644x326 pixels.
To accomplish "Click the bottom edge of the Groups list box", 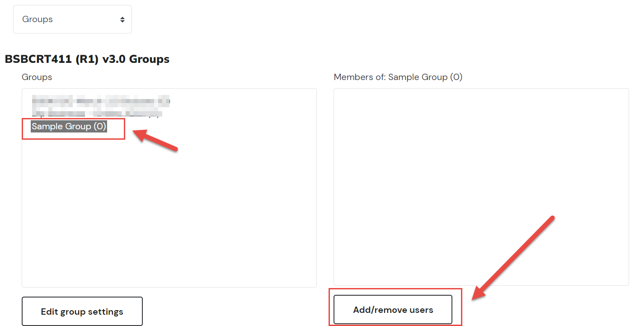I will 169,287.
